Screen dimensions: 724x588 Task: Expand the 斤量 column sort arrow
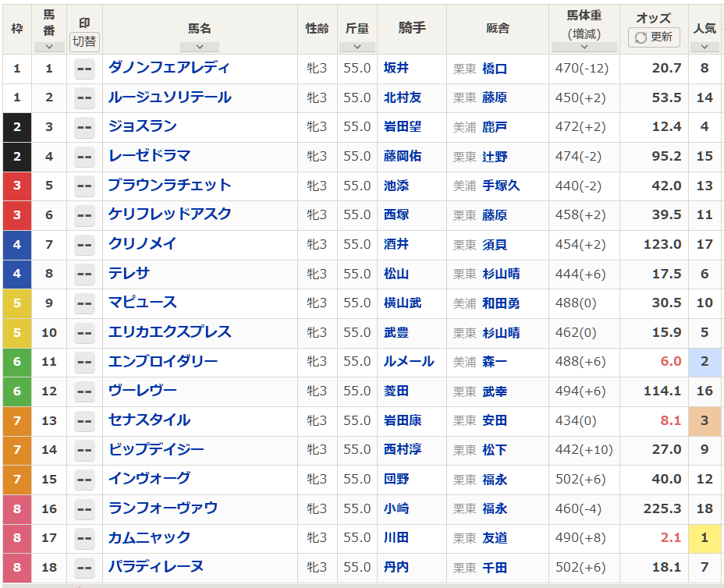point(357,47)
